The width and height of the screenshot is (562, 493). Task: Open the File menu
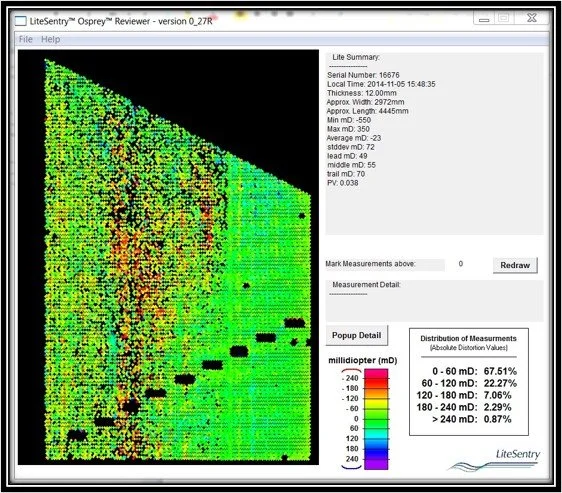pyautogui.click(x=25, y=39)
